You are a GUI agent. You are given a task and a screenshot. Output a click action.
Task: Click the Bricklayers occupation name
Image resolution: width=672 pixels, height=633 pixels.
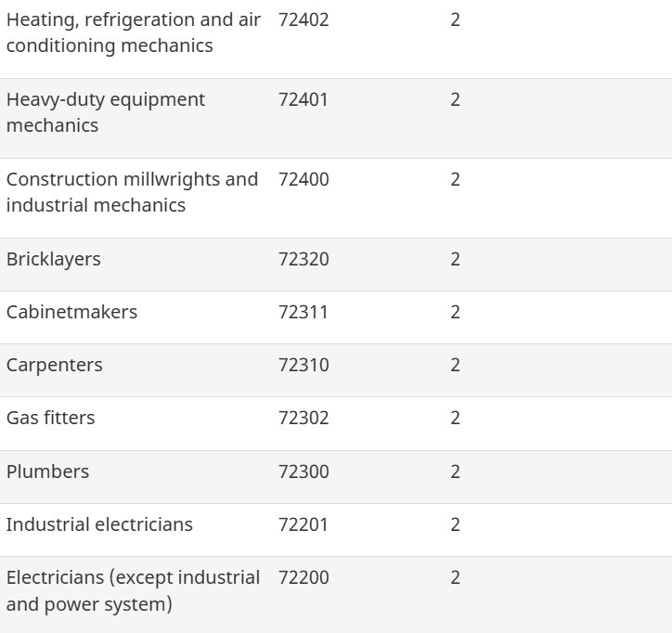(54, 259)
